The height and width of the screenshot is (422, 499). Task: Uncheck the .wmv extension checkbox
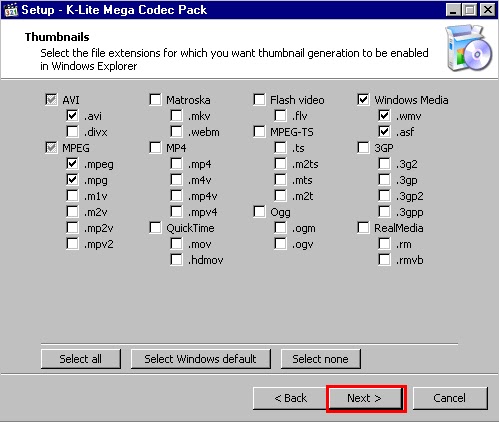[x=384, y=115]
